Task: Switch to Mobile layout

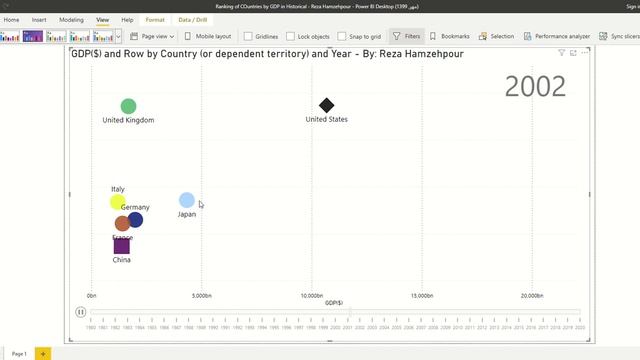Action: point(208,36)
